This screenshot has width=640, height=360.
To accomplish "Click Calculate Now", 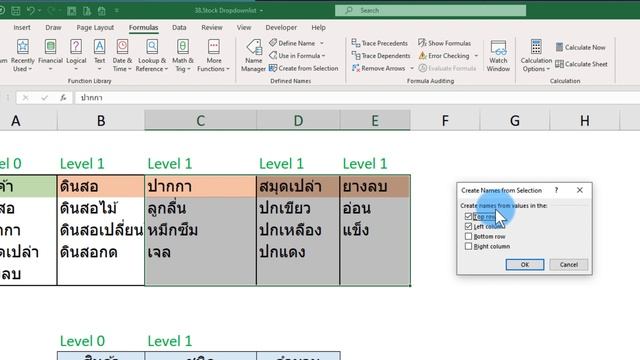I will coord(580,47).
